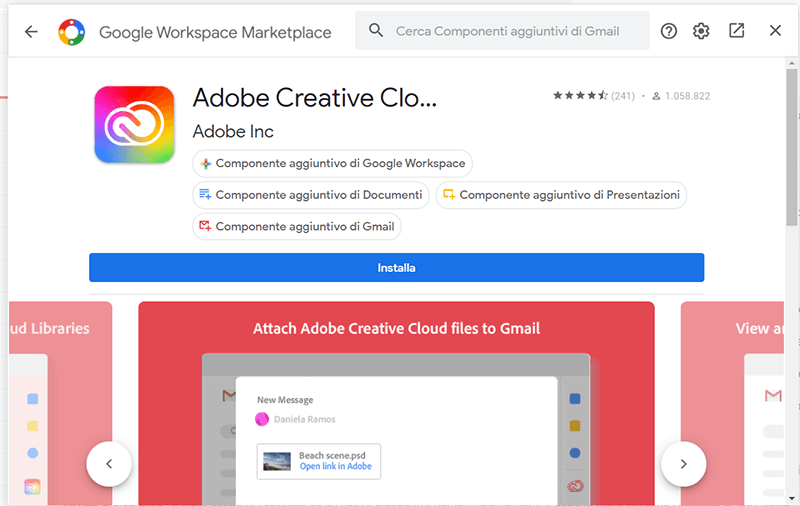Click the open in new window icon
This screenshot has width=800, height=506.
pyautogui.click(x=737, y=31)
